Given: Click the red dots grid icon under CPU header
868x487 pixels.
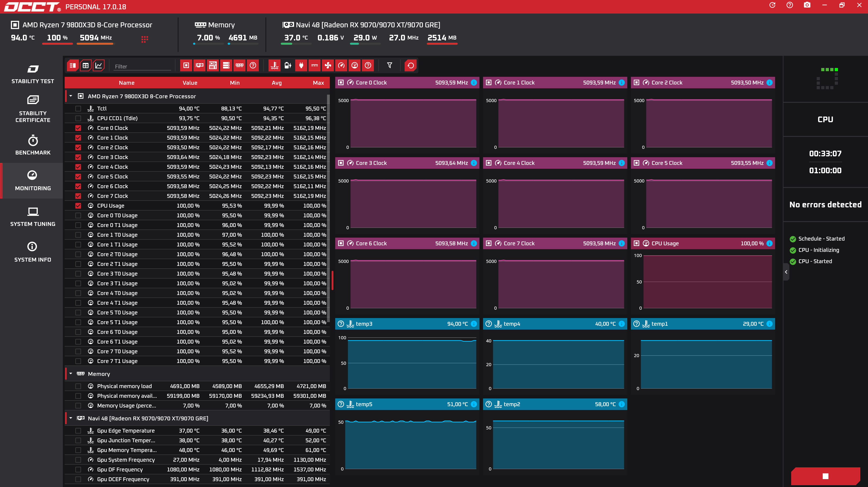Looking at the screenshot, I should point(145,39).
